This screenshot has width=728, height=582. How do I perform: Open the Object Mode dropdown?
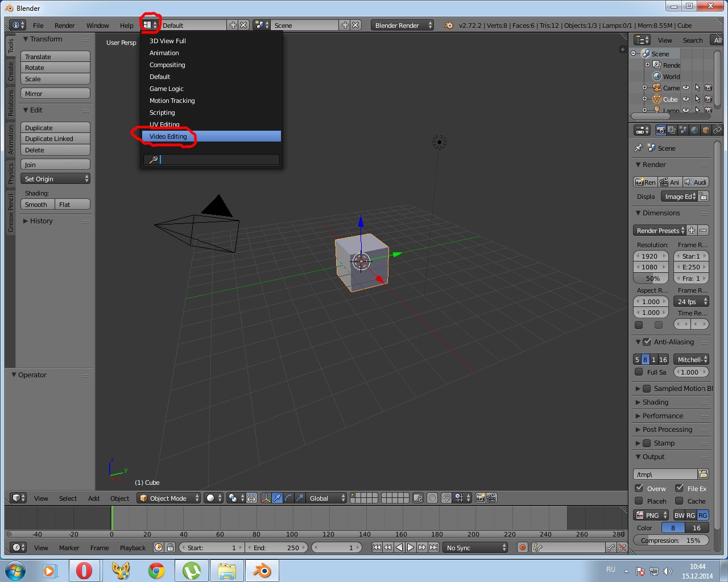pos(169,498)
